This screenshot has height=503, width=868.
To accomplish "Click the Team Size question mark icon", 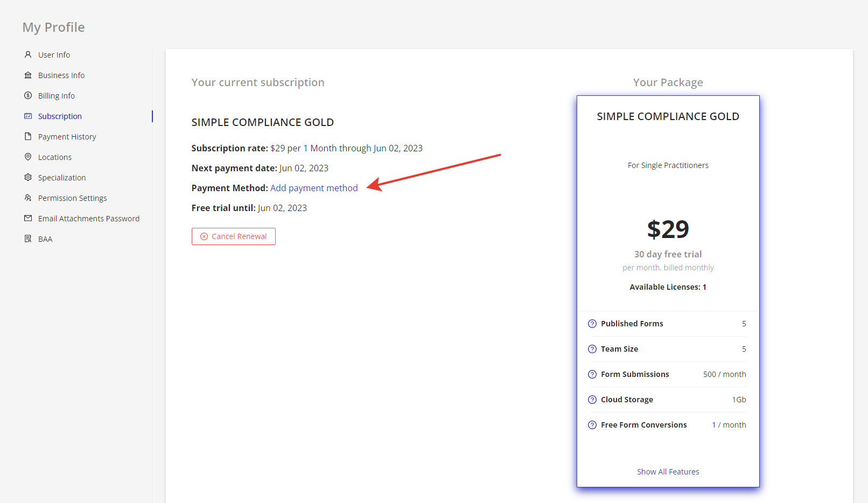I will (592, 348).
